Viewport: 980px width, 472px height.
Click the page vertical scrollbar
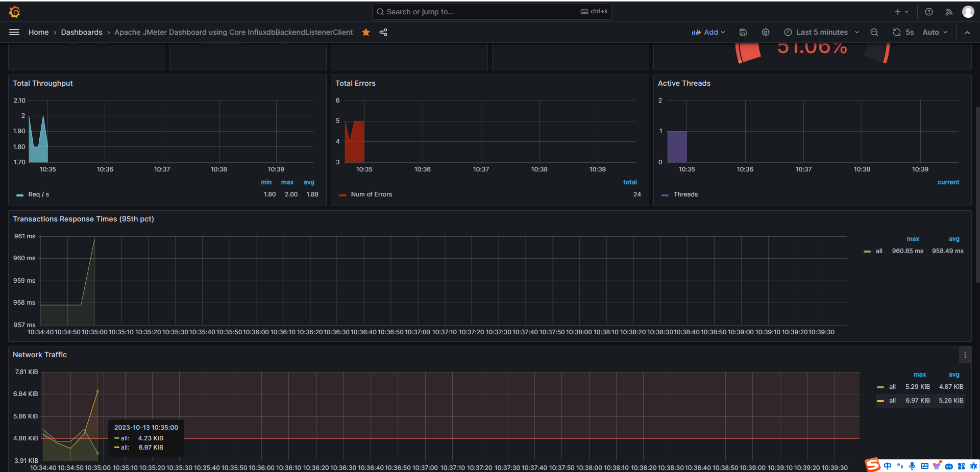pos(977,194)
